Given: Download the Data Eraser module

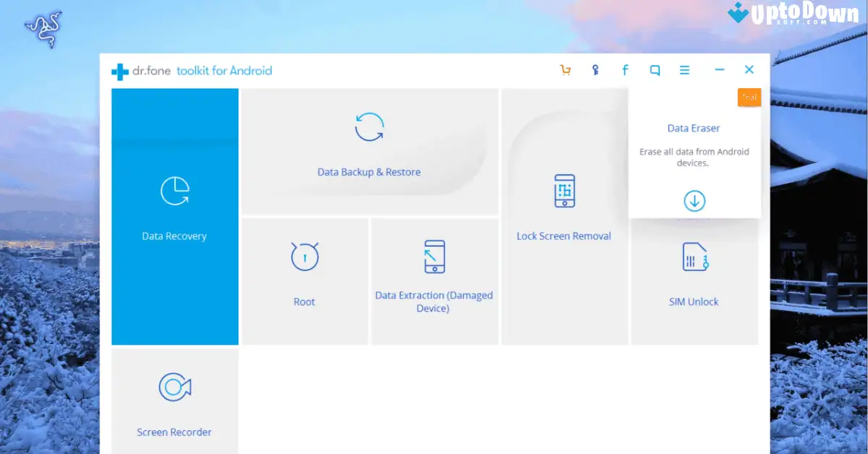Looking at the screenshot, I should 694,201.
